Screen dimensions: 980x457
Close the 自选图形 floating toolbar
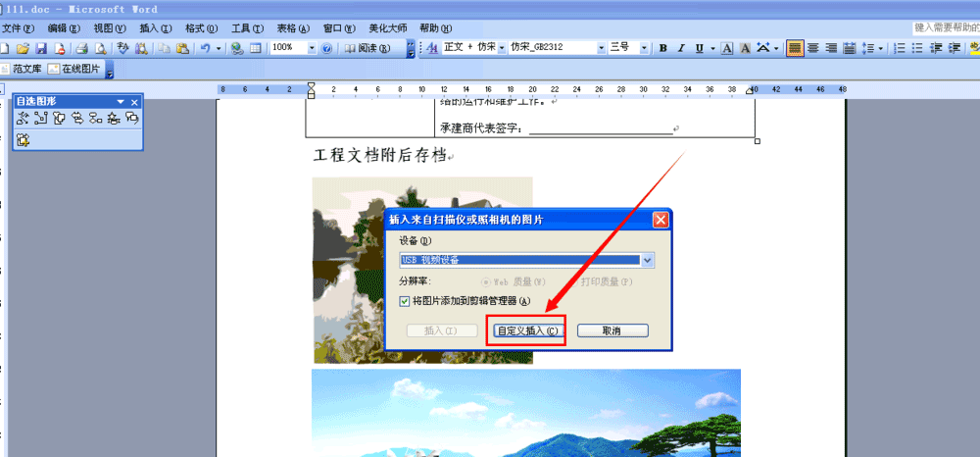point(133,102)
